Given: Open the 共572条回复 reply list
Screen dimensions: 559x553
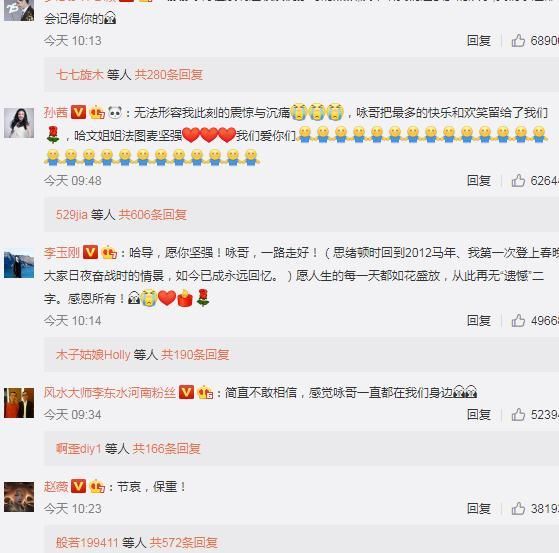Looking at the screenshot, I should point(183,543).
